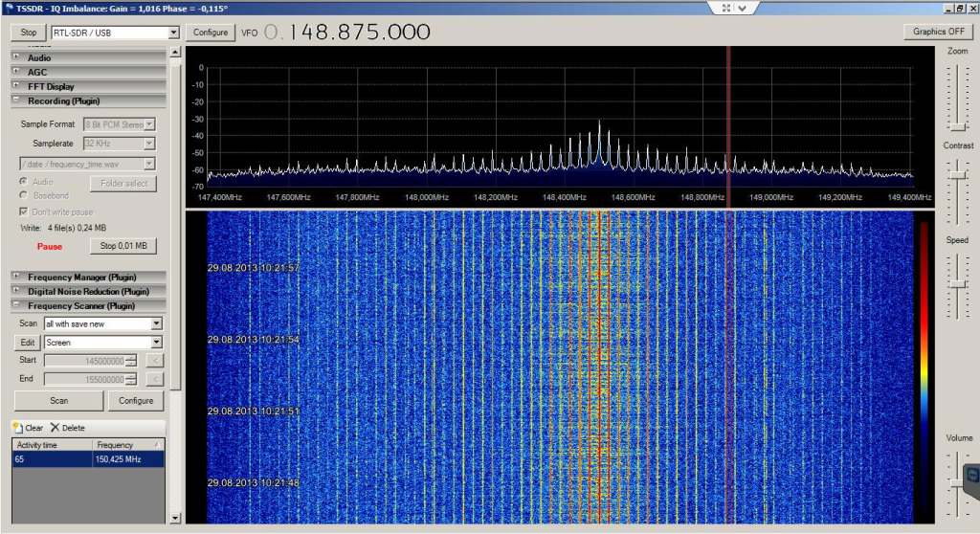Click the Speed slider handle

pyautogui.click(x=957, y=284)
